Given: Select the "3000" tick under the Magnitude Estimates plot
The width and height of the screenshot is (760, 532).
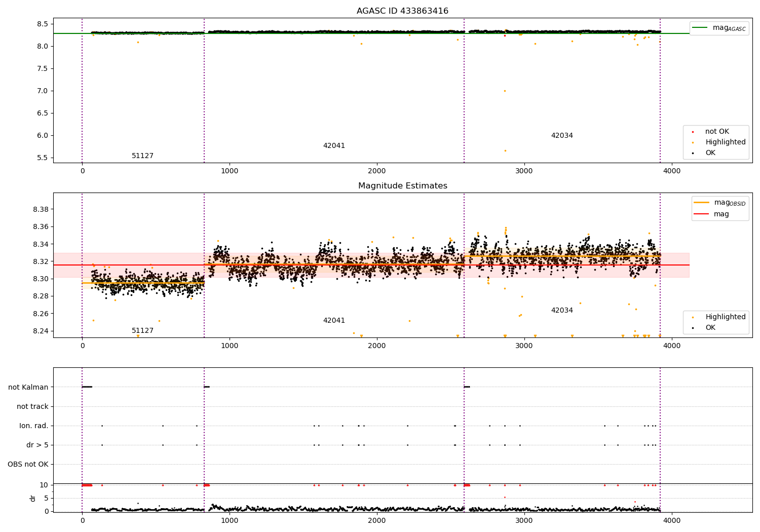Looking at the screenshot, I should [524, 346].
